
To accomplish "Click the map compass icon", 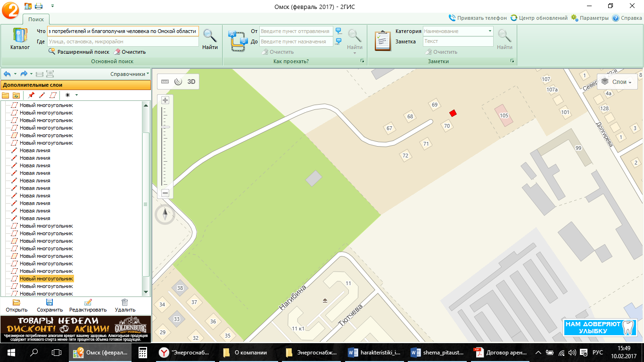I will [165, 215].
